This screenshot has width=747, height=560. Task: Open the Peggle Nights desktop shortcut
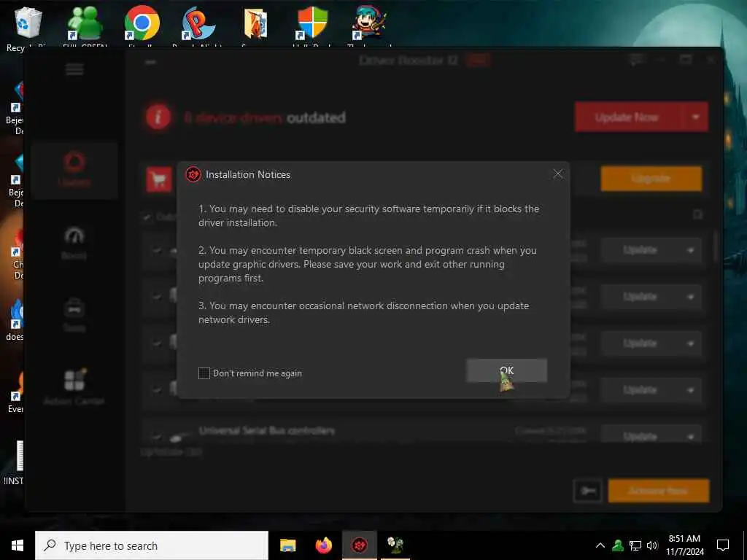point(198,27)
